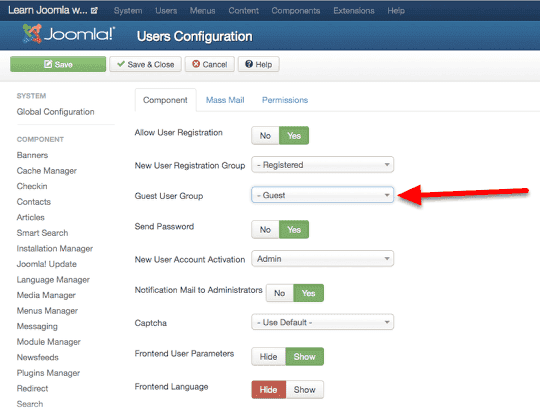
Task: Set Send Password to No
Action: click(265, 230)
